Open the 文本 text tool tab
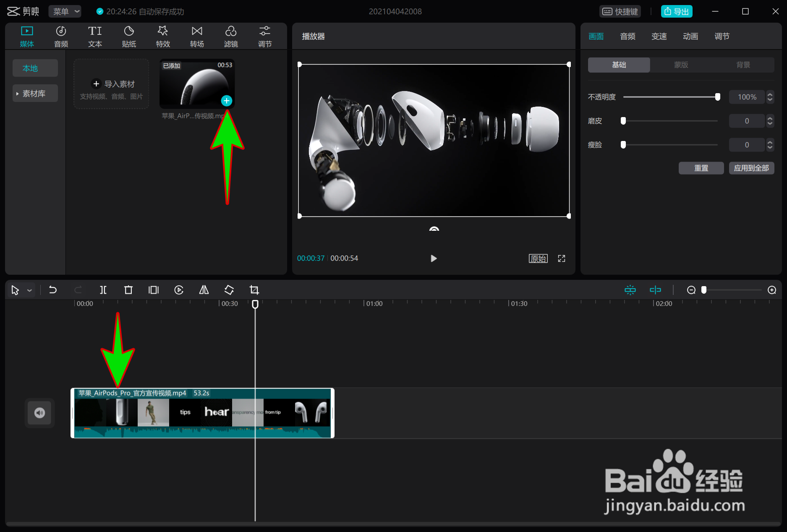 (x=95, y=37)
